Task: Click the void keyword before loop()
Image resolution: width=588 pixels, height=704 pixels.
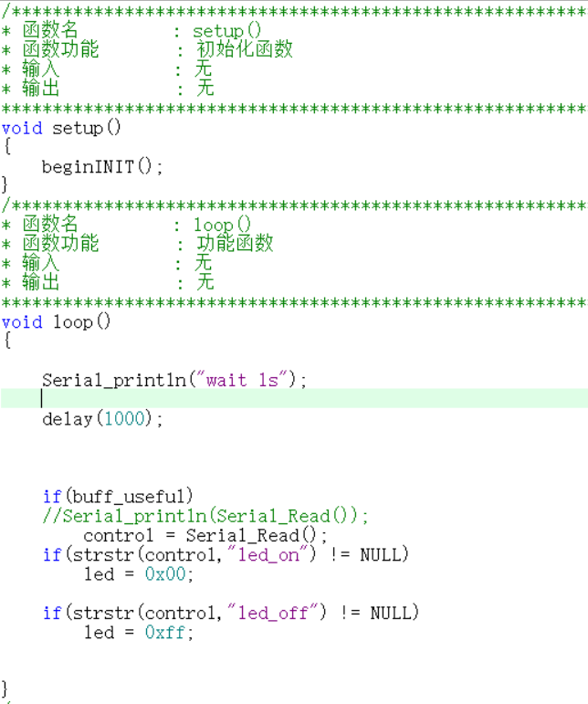Action: coord(22,322)
